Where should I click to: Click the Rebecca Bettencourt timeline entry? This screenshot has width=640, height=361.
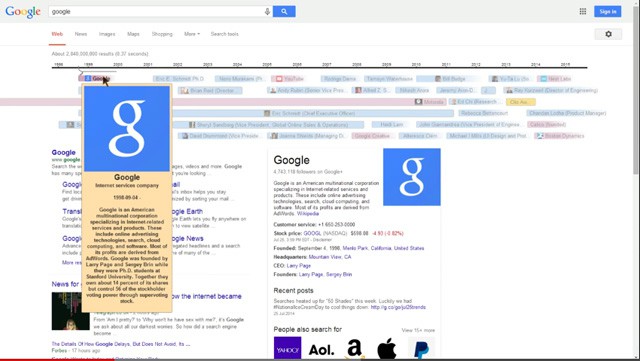point(484,113)
